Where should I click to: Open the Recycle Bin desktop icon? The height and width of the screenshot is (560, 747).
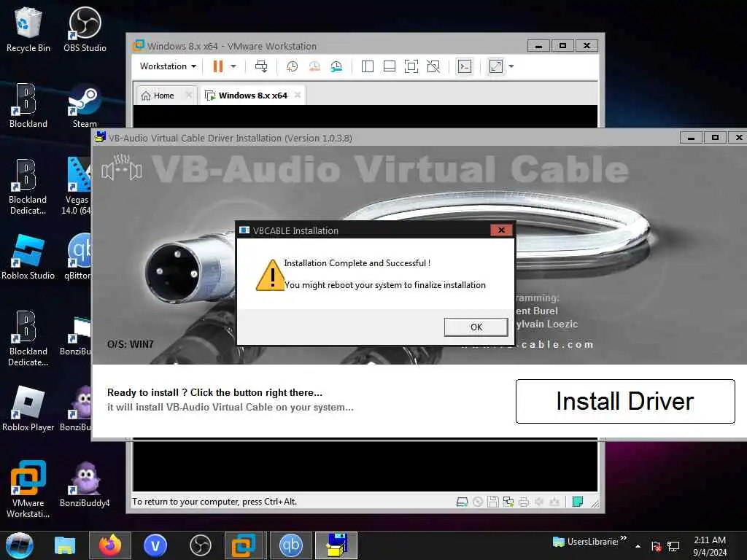tap(28, 29)
